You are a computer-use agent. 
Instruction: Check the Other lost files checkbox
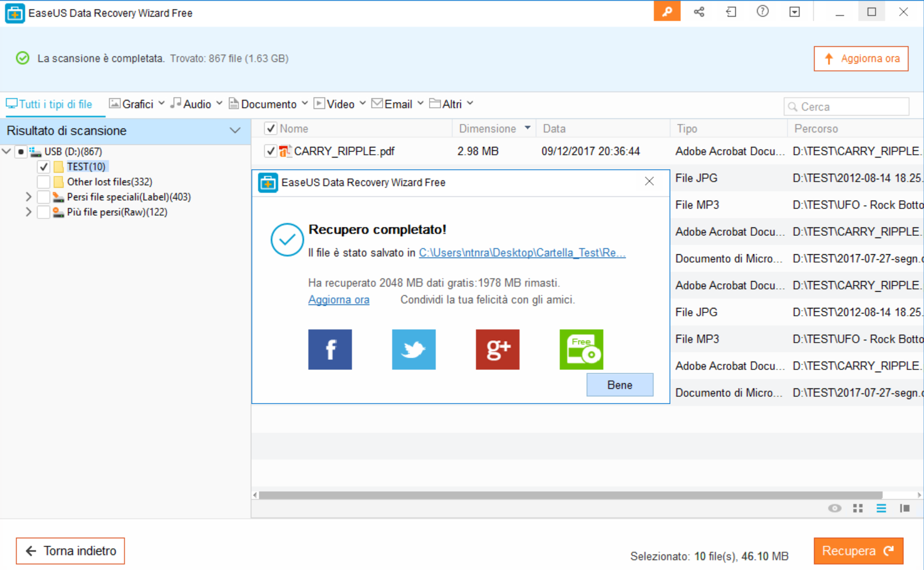[x=44, y=182]
